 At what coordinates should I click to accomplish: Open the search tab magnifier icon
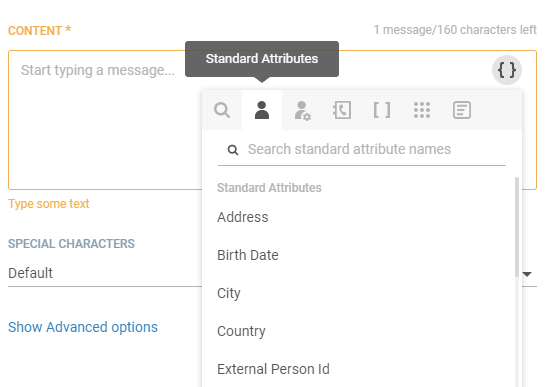[222, 110]
